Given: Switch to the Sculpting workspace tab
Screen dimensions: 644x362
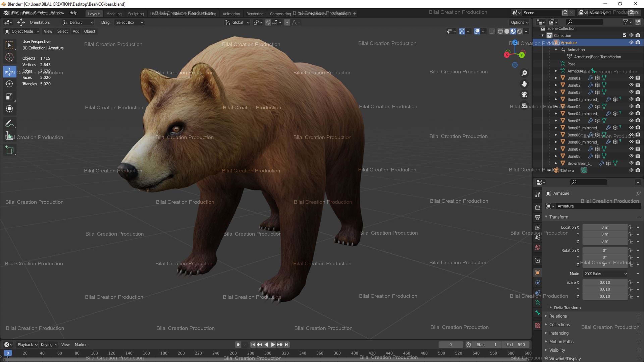Looking at the screenshot, I should (x=136, y=14).
